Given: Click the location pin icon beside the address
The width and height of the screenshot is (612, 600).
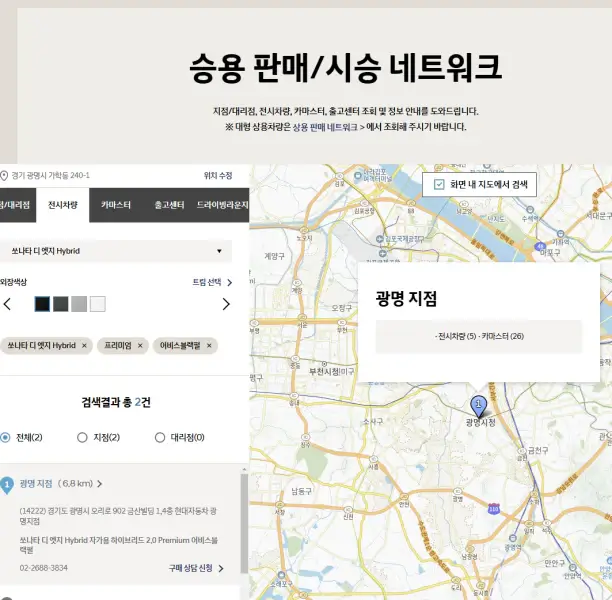Looking at the screenshot, I should pos(4,176).
